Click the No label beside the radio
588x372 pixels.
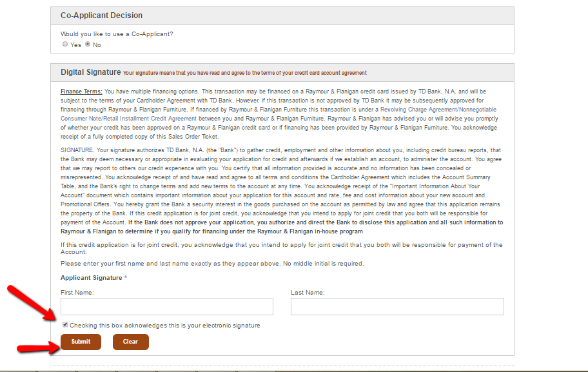97,45
